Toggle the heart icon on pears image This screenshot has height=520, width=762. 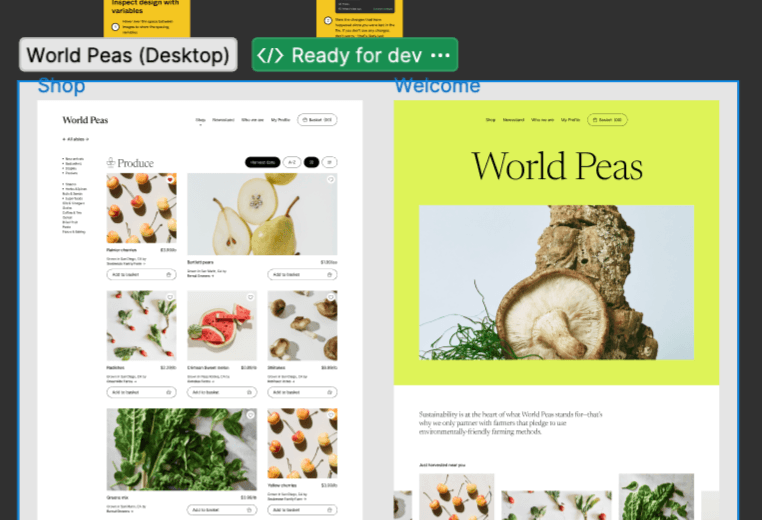[x=331, y=180]
